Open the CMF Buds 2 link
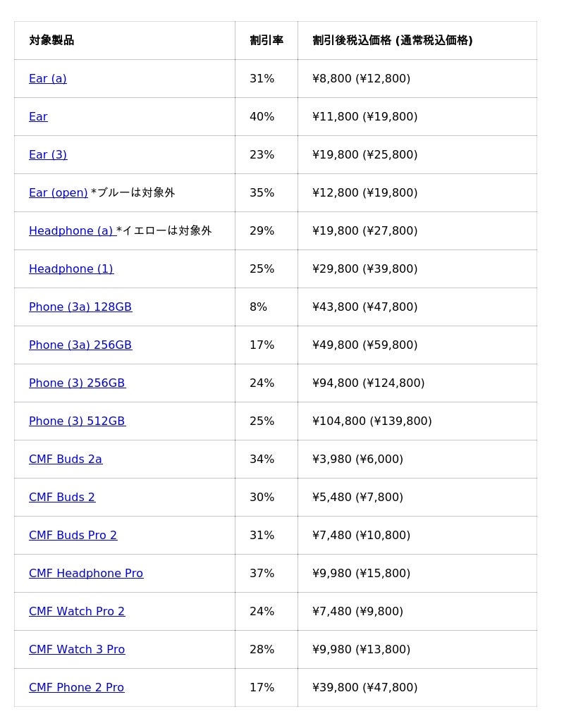The image size is (564, 728). (62, 498)
